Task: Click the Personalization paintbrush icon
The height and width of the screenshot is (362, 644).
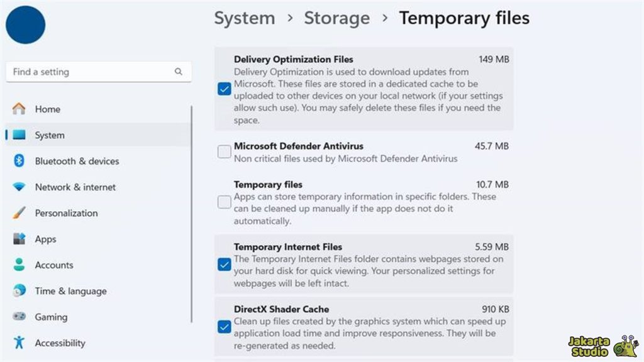Action: (x=19, y=212)
